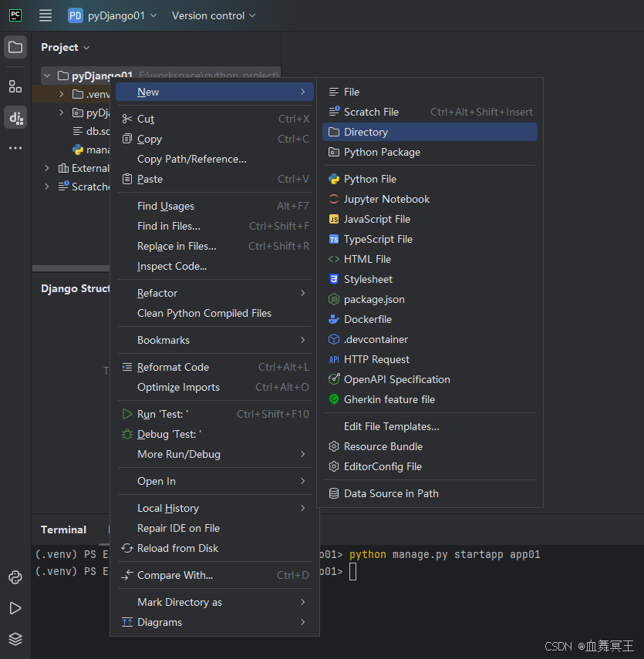Expand External Libraries node

pos(47,168)
